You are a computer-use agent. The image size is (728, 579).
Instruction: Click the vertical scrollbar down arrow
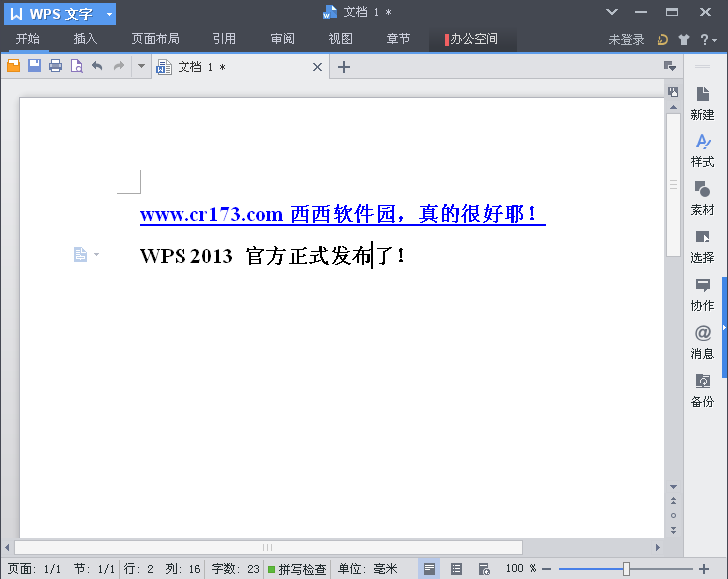673,487
